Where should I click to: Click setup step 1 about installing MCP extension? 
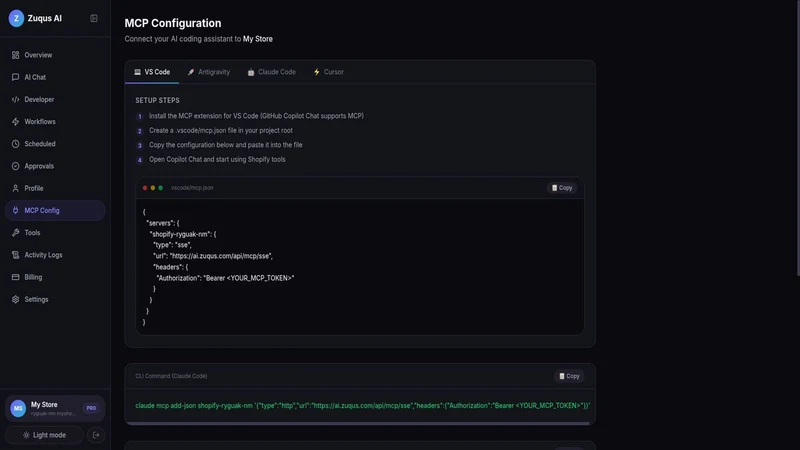tap(256, 116)
